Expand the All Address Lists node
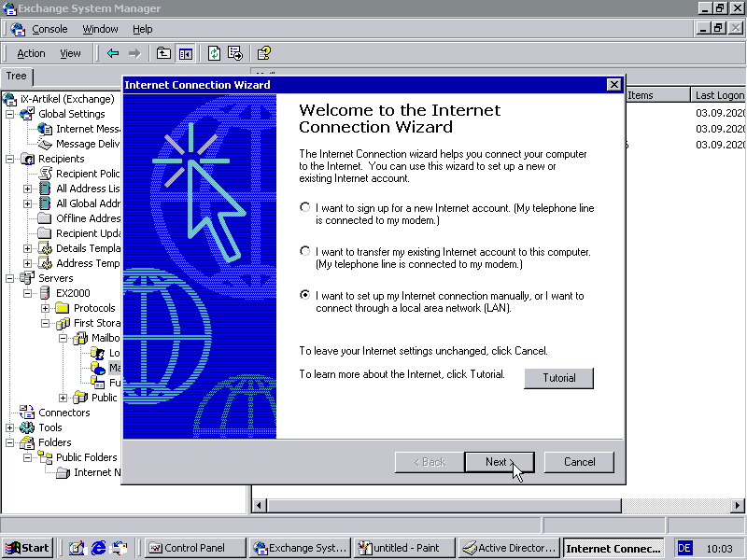This screenshot has height=560, width=747. [x=28, y=189]
